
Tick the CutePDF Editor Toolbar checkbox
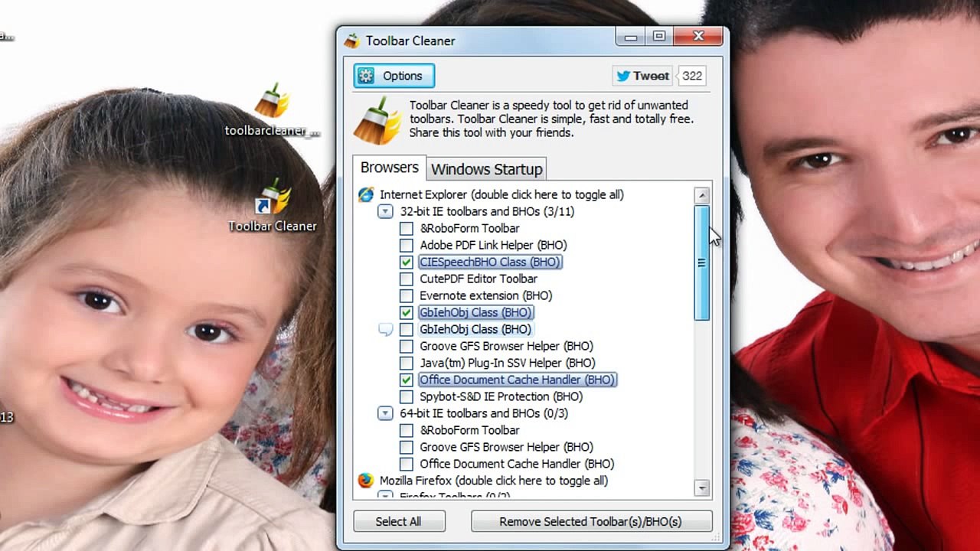(x=407, y=279)
